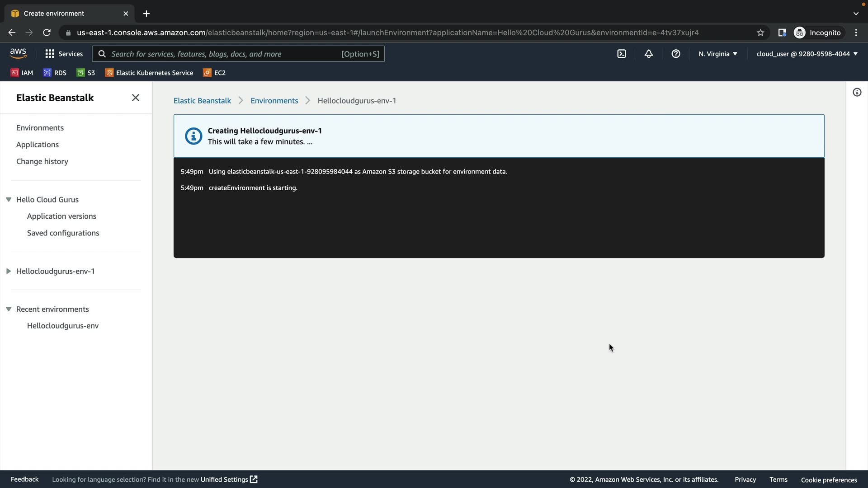Click the AWS logo home icon
The width and height of the screenshot is (868, 488).
pyautogui.click(x=18, y=53)
